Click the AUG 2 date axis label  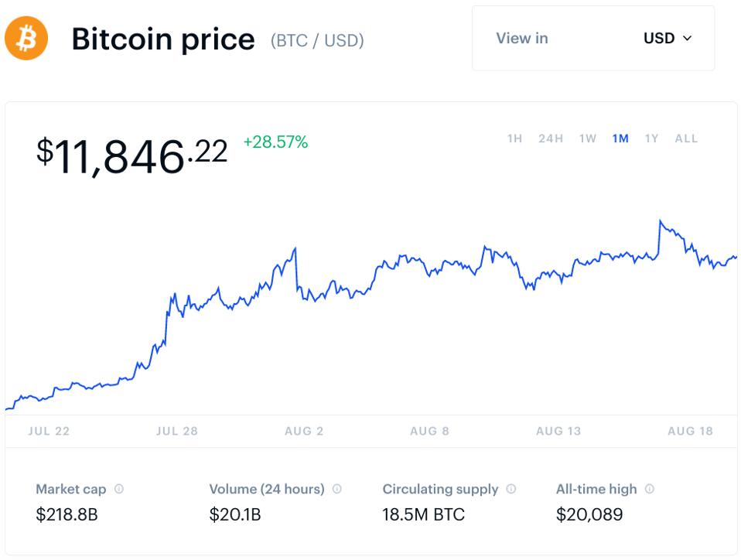click(x=304, y=431)
